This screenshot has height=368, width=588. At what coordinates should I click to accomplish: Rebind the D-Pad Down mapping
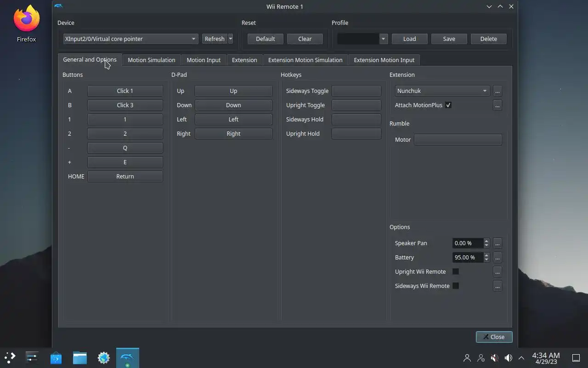pyautogui.click(x=233, y=105)
